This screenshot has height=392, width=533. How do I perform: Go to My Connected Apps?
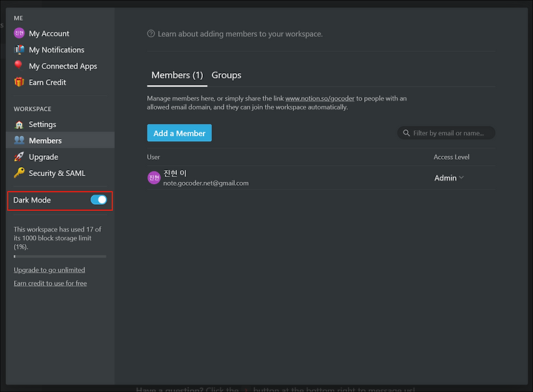60,66
